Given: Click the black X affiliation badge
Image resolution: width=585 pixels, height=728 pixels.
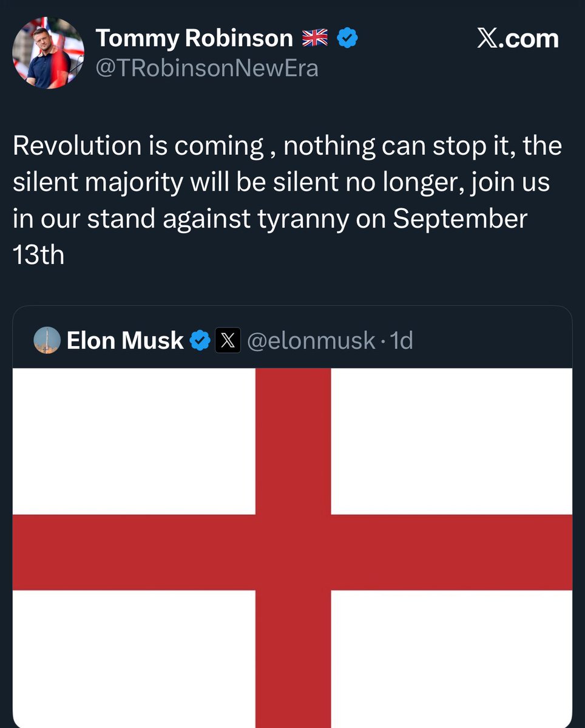Looking at the screenshot, I should click(228, 340).
